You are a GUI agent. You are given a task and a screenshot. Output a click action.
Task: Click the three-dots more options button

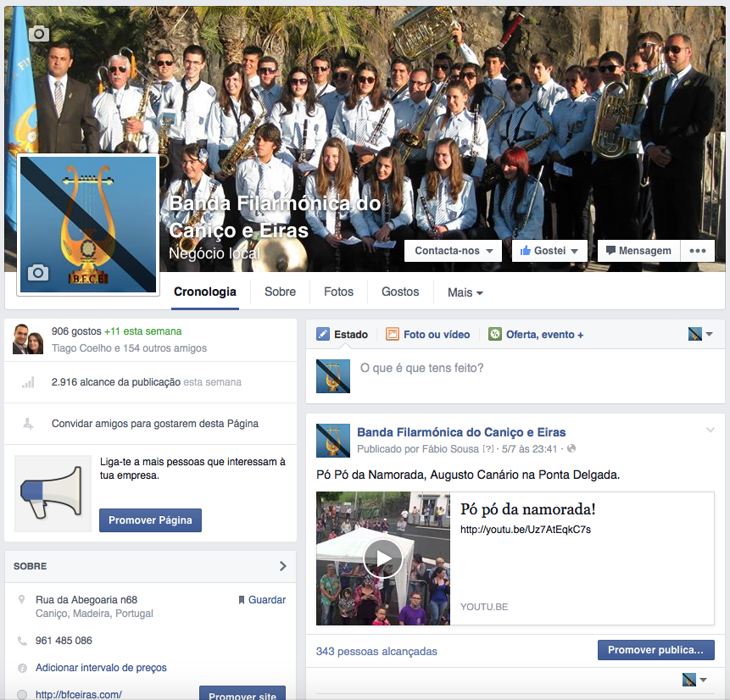point(697,251)
